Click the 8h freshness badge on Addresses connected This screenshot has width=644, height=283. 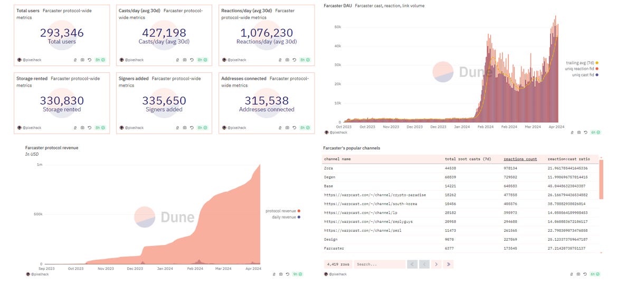point(305,128)
